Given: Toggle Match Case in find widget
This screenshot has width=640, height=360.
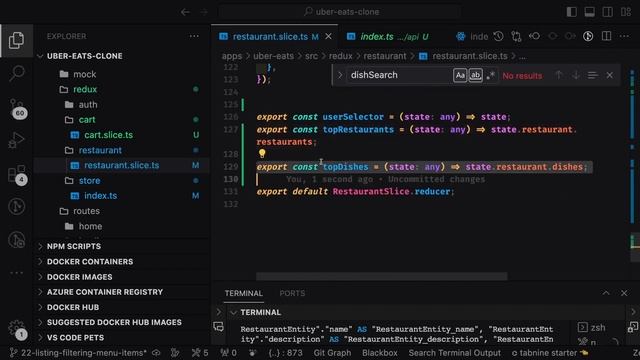Looking at the screenshot, I should tap(460, 75).
